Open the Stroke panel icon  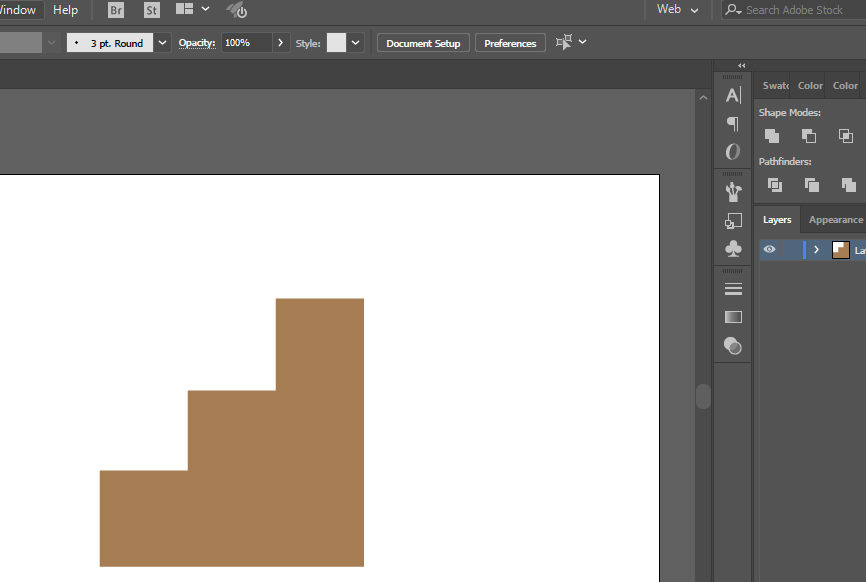coord(733,289)
